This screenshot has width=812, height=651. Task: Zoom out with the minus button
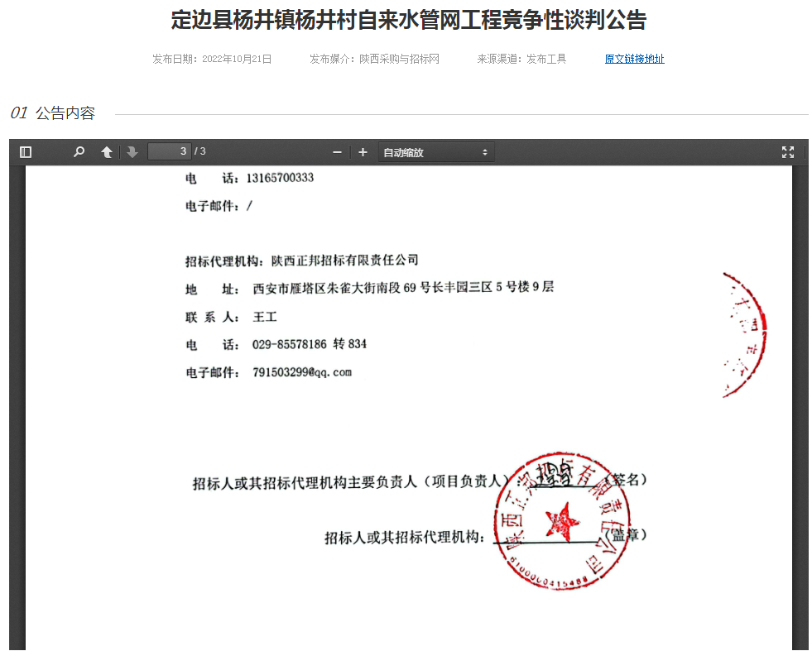pyautogui.click(x=337, y=152)
